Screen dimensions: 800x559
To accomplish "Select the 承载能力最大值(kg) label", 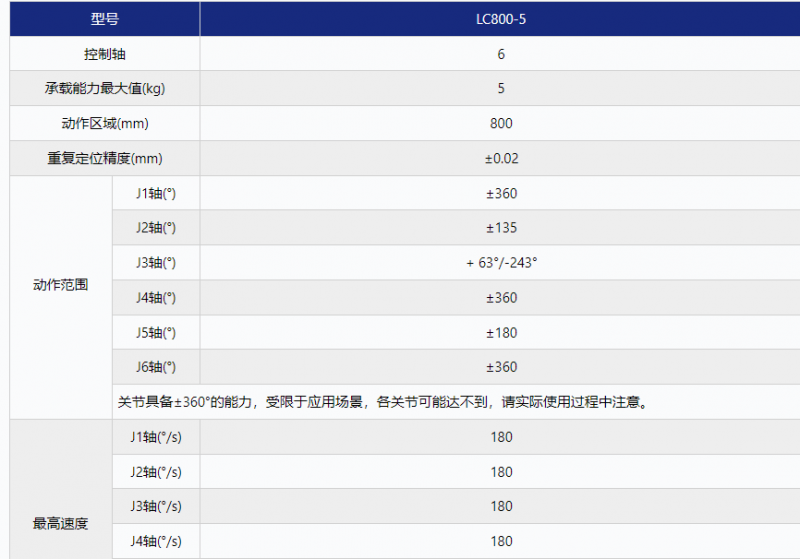I will pos(105,88).
